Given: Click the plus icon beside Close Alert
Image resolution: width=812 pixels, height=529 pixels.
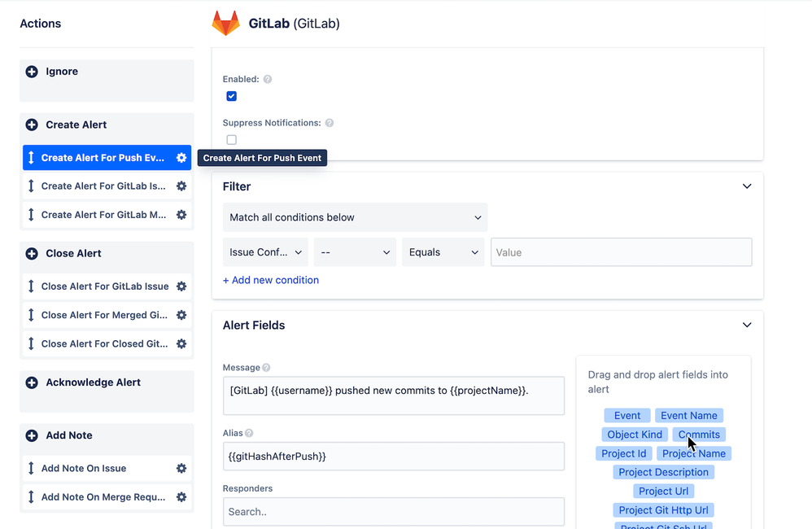Looking at the screenshot, I should pos(32,253).
